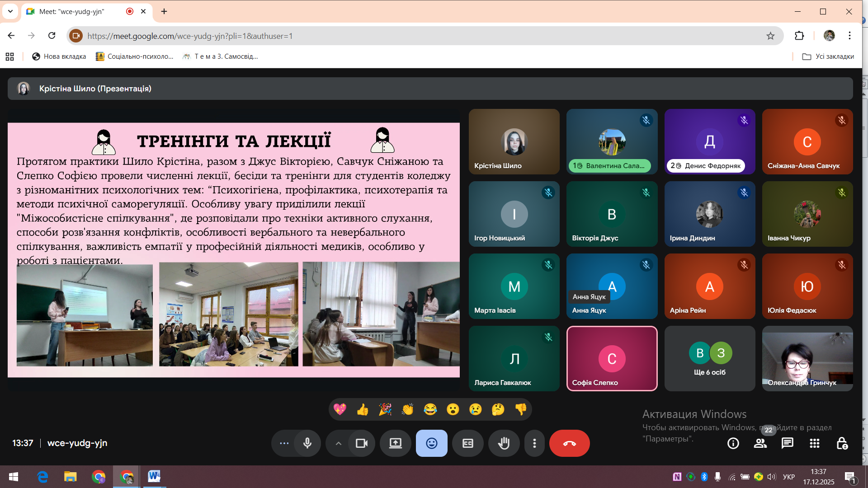Screen dimensions: 868x488
Task: Turn on closed captions
Action: pos(468,443)
